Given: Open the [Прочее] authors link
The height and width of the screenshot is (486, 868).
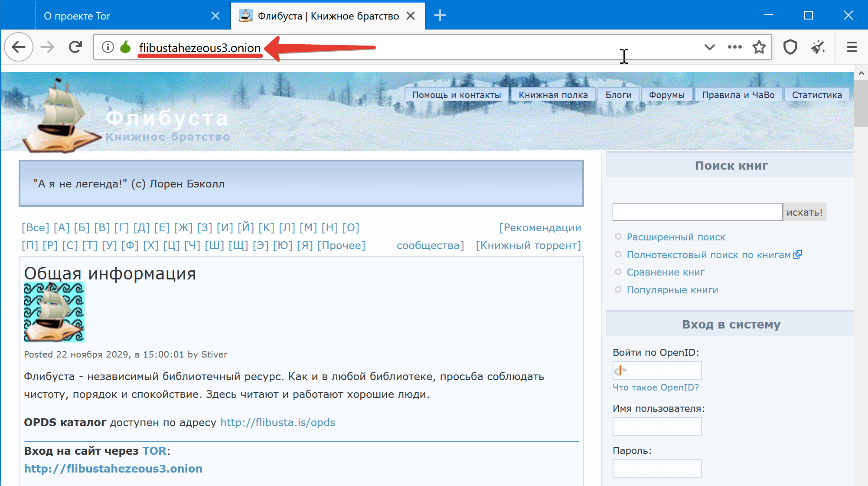Looking at the screenshot, I should tap(341, 245).
